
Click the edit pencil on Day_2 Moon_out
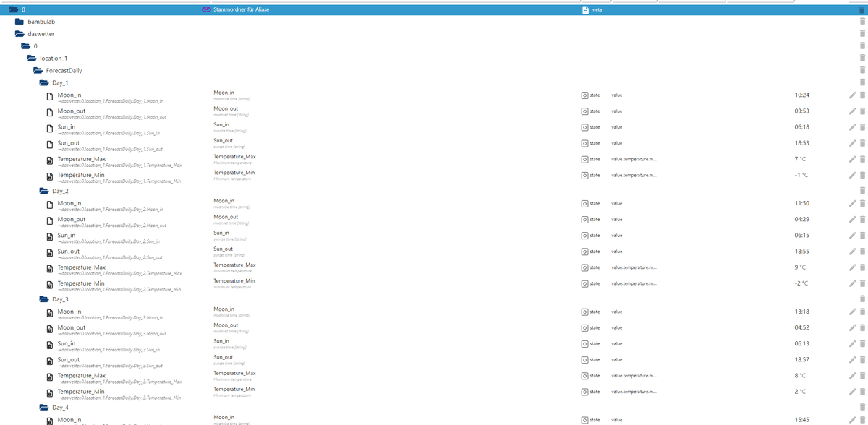coord(854,219)
